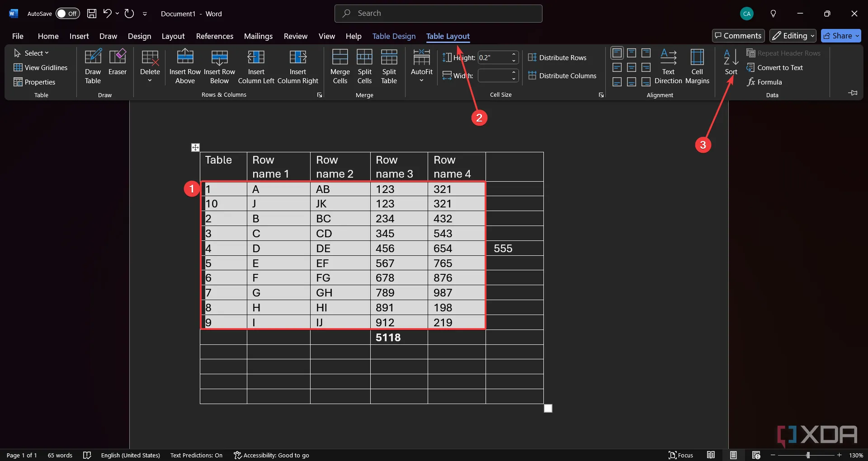
Task: Click the Formula button
Action: tap(764, 82)
